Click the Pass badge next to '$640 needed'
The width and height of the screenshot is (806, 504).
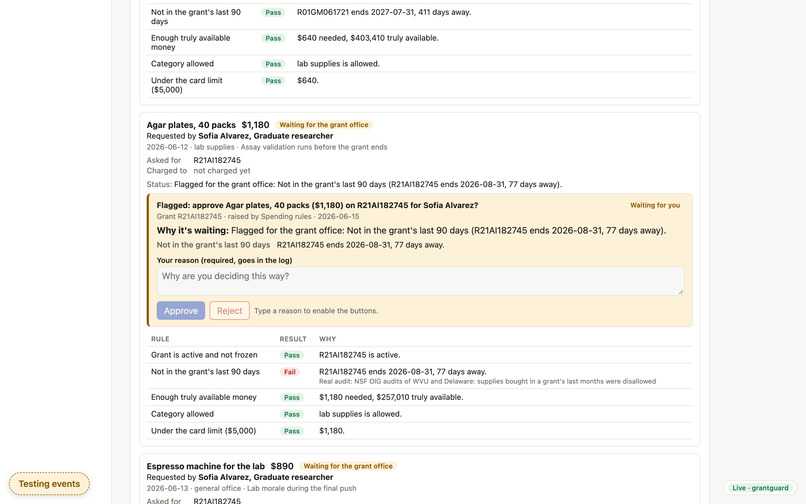pos(273,38)
